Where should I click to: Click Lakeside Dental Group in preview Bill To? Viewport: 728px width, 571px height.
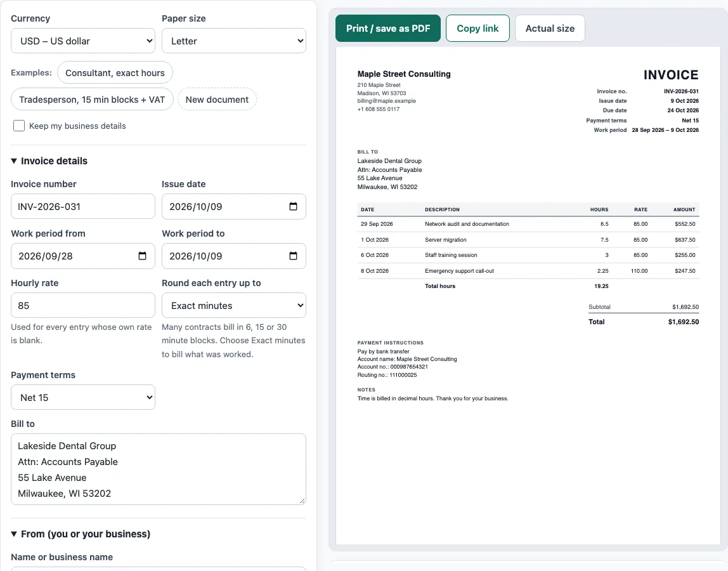pyautogui.click(x=389, y=161)
